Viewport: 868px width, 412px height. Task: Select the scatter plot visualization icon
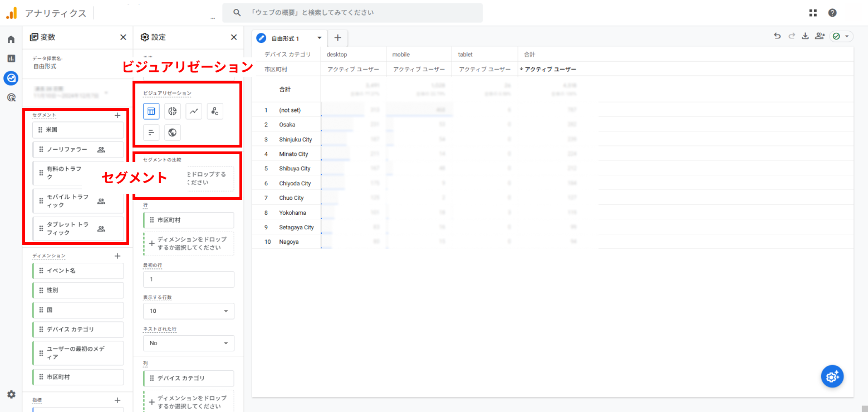click(x=215, y=111)
